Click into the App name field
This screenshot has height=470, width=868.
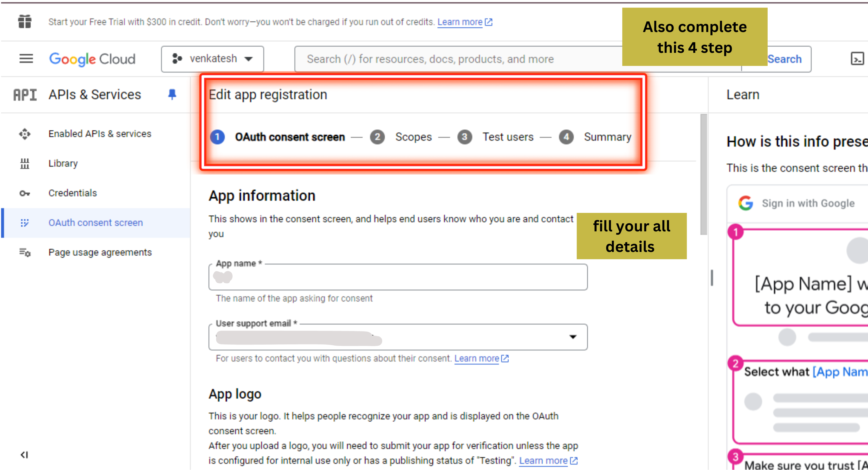click(398, 277)
